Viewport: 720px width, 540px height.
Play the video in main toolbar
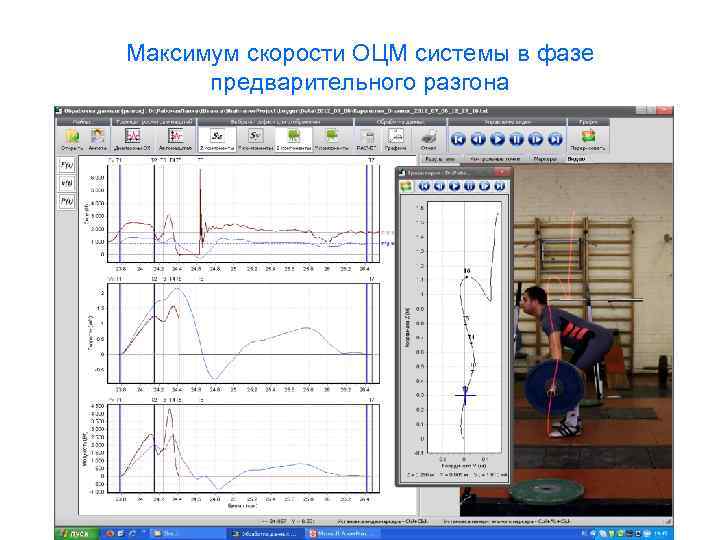click(497, 139)
